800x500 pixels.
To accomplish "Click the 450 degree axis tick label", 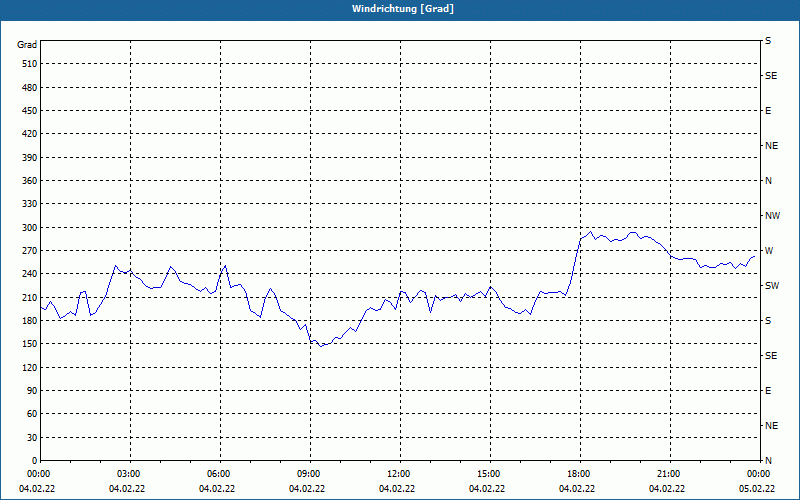I will tap(30, 111).
